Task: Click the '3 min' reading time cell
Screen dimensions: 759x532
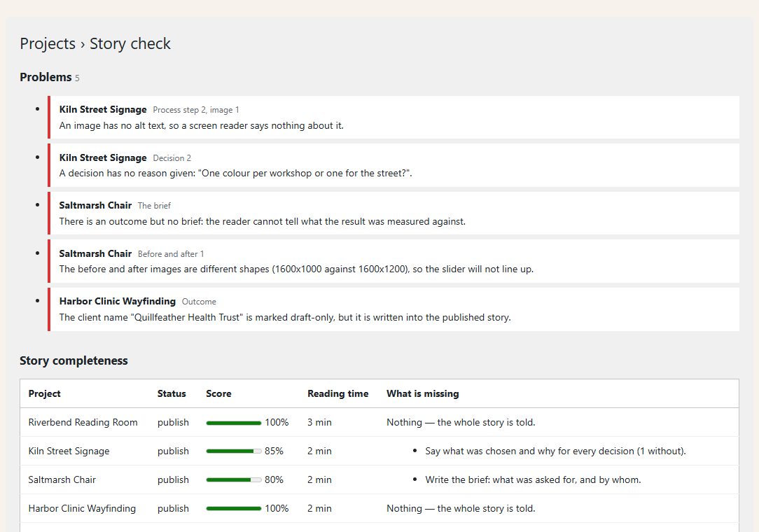Action: [319, 422]
